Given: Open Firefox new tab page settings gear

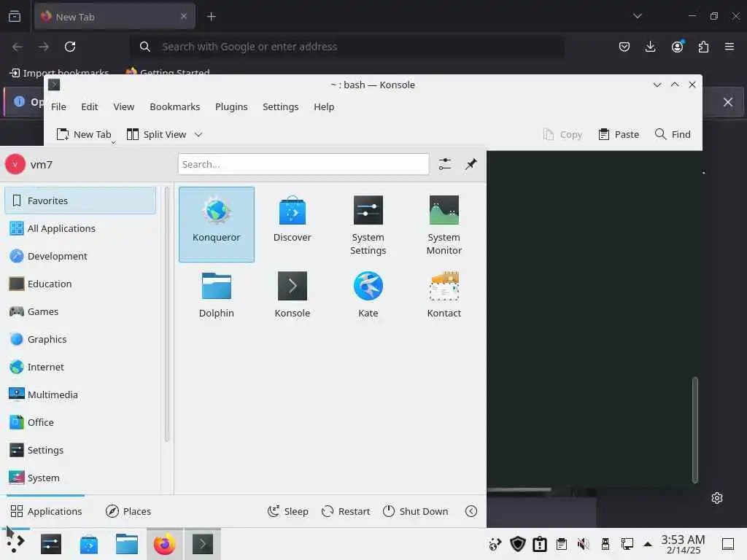Looking at the screenshot, I should tap(717, 498).
